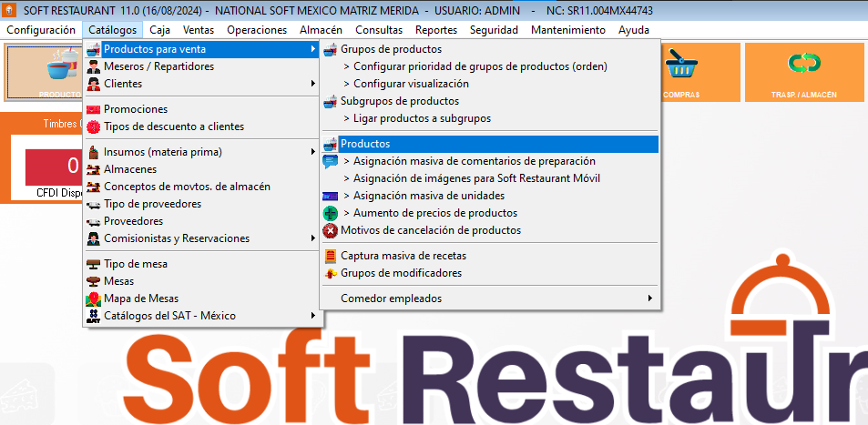Click the Subgrupos de productos cart icon

[330, 101]
